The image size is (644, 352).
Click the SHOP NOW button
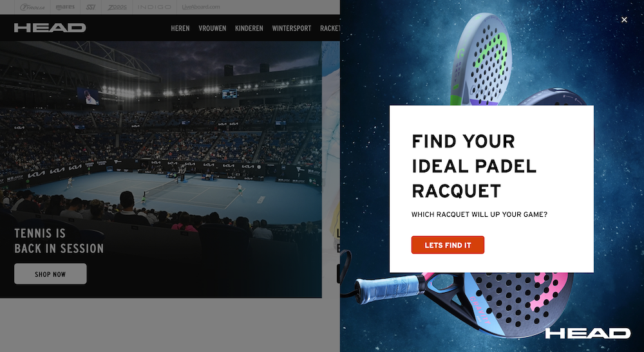tap(50, 273)
